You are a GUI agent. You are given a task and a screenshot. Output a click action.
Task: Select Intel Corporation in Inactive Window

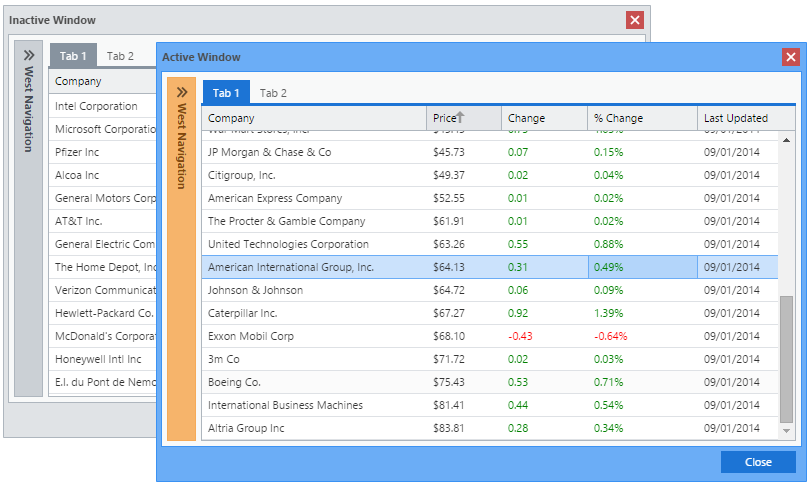tap(103, 106)
